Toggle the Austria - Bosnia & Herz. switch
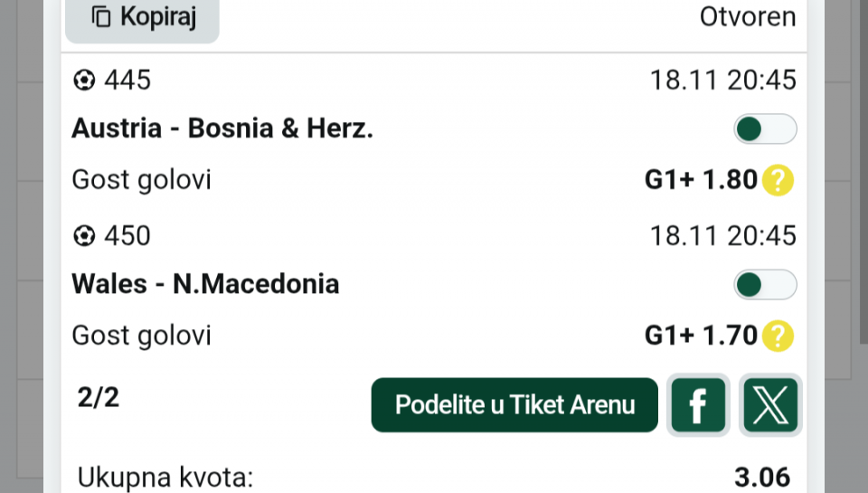This screenshot has height=493, width=868. coord(764,129)
